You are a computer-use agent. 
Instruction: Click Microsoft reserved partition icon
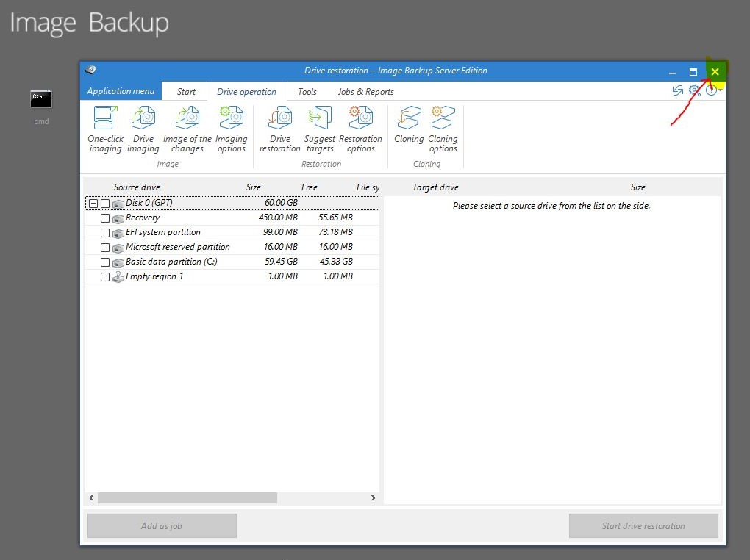tap(118, 248)
